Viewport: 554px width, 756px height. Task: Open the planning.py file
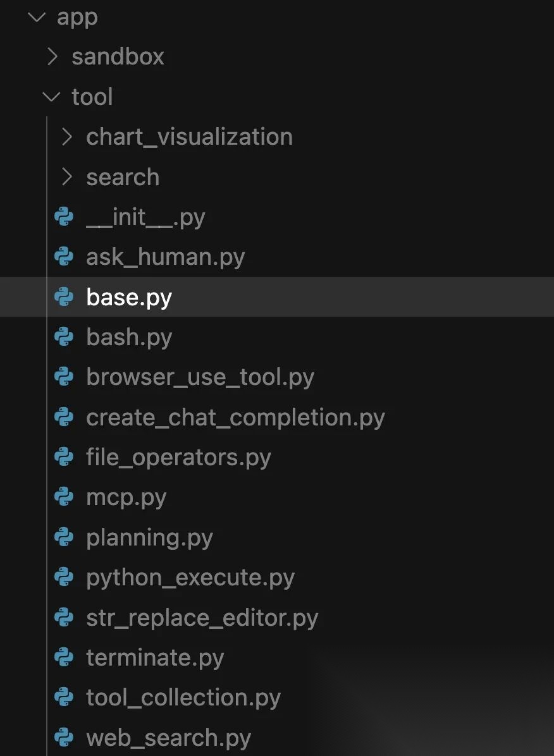click(149, 537)
